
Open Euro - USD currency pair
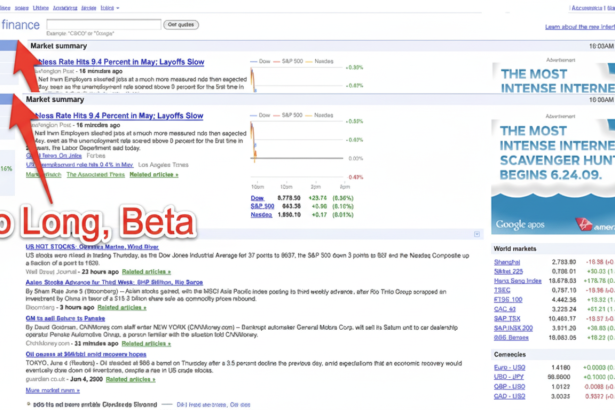tap(509, 368)
